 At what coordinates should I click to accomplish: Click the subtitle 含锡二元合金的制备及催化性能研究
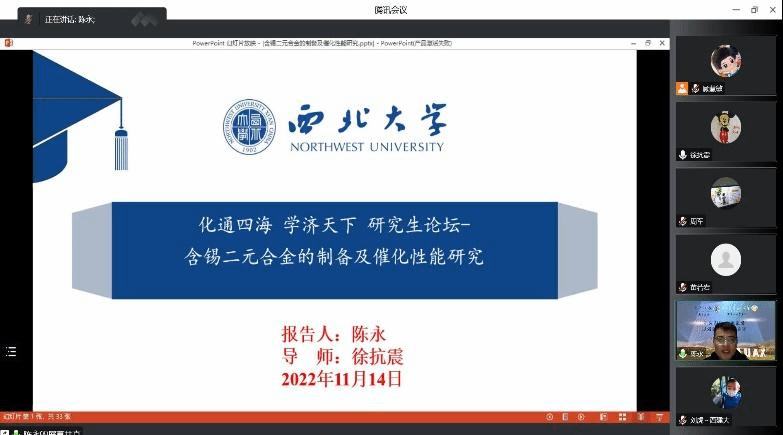click(x=334, y=257)
